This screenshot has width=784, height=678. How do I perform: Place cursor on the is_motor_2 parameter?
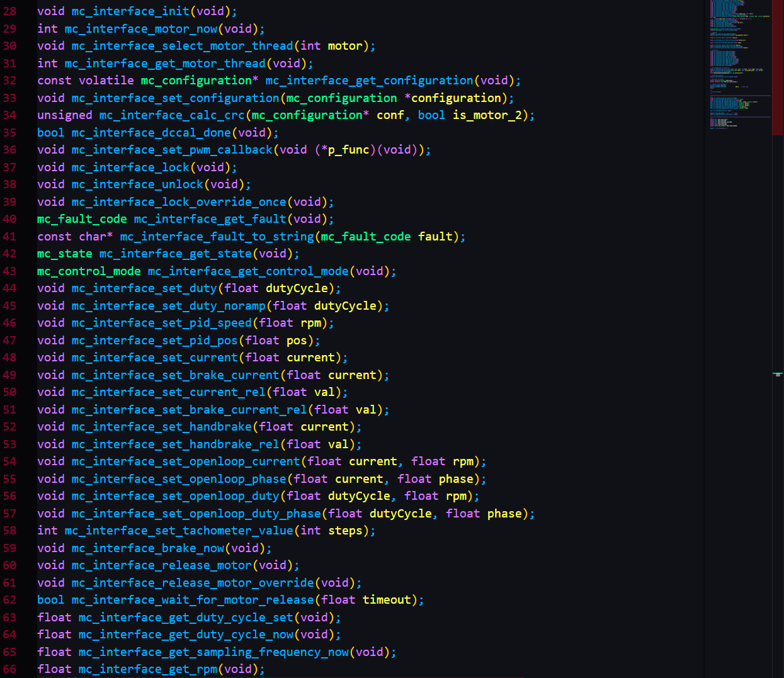(x=487, y=115)
